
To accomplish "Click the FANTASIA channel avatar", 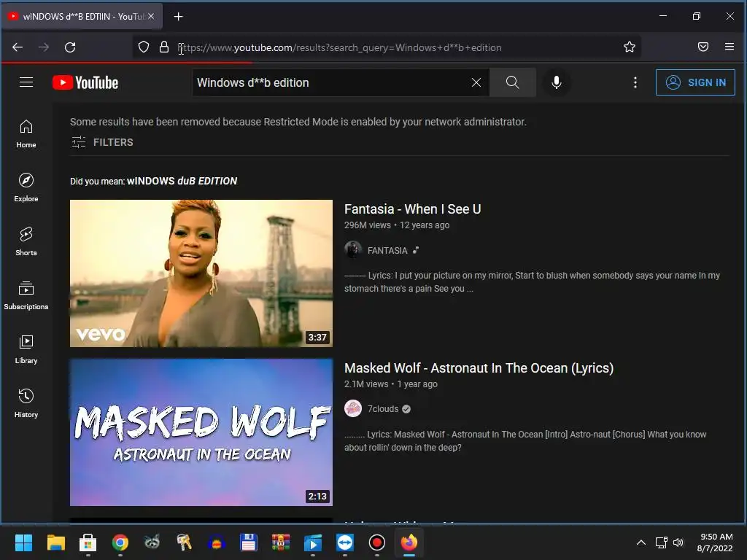I will pos(353,250).
